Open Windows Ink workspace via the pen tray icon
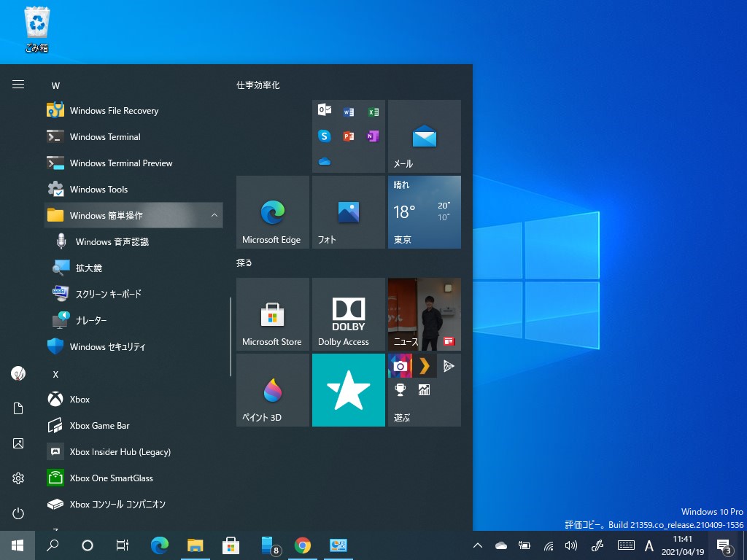747x560 pixels. click(x=597, y=545)
